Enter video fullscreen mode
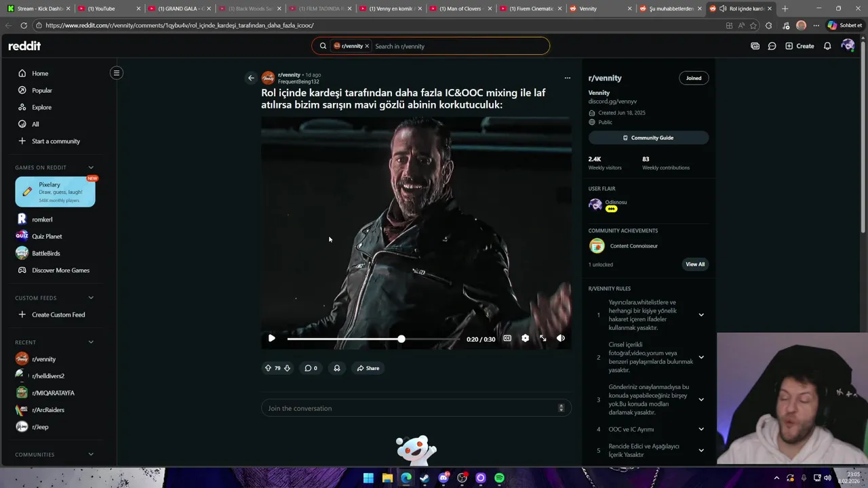The image size is (868, 488). click(542, 338)
